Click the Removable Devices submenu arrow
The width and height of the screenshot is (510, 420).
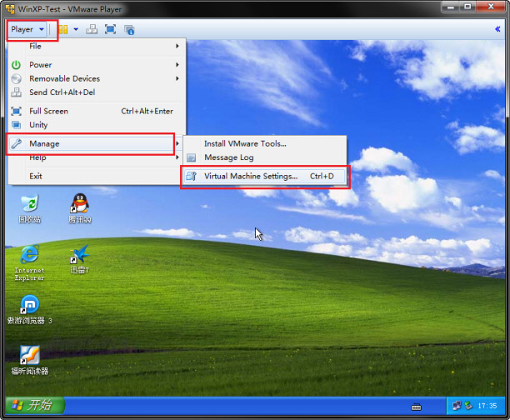(x=177, y=78)
